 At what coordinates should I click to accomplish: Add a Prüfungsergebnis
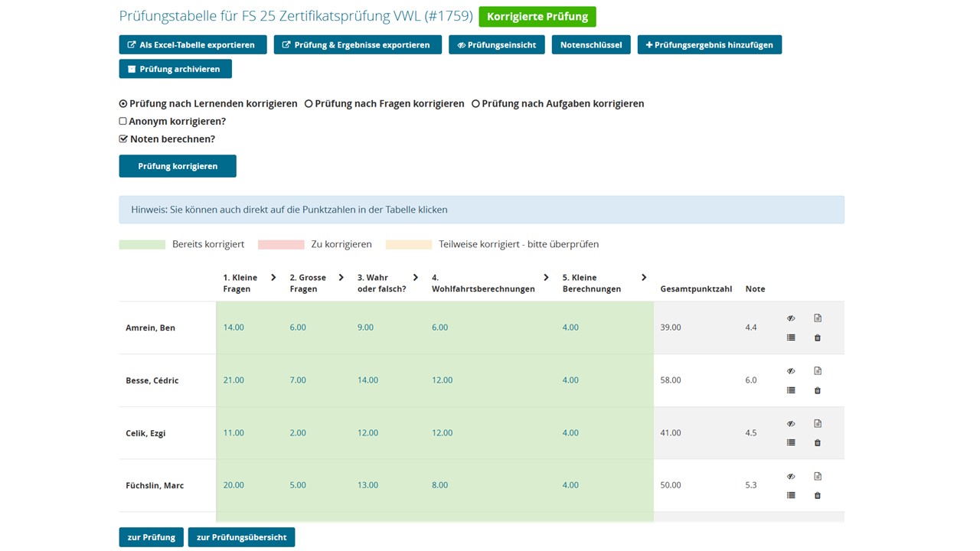(709, 44)
